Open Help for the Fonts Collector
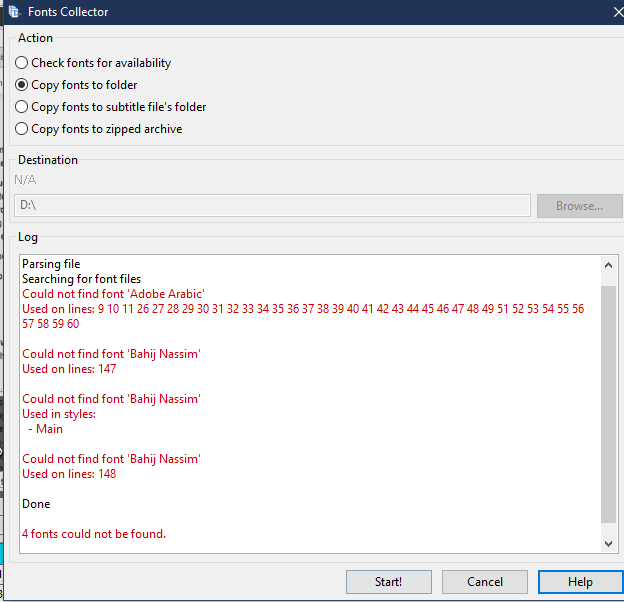The width and height of the screenshot is (624, 602). click(x=580, y=582)
